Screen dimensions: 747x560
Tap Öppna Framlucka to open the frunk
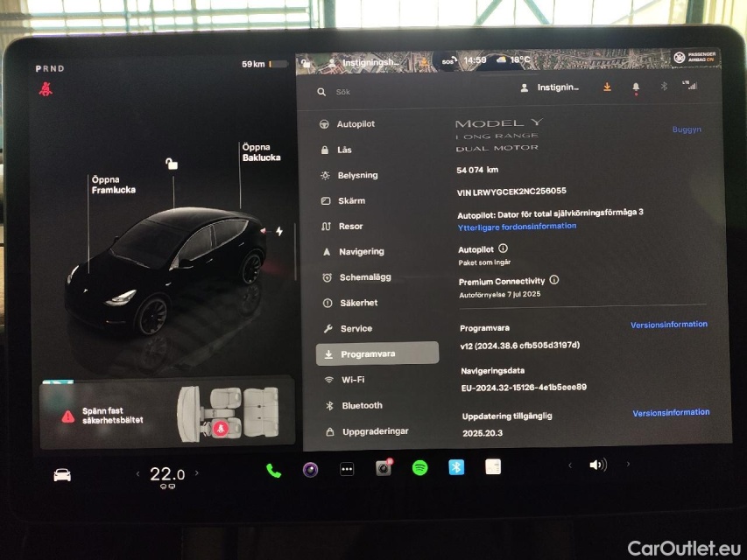(113, 185)
